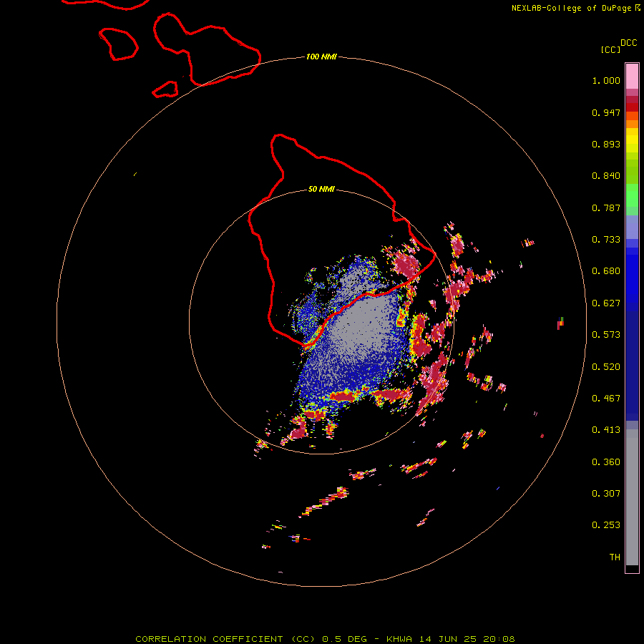Click the 0.893 legend value
The image size is (644, 644).
pyautogui.click(x=606, y=144)
